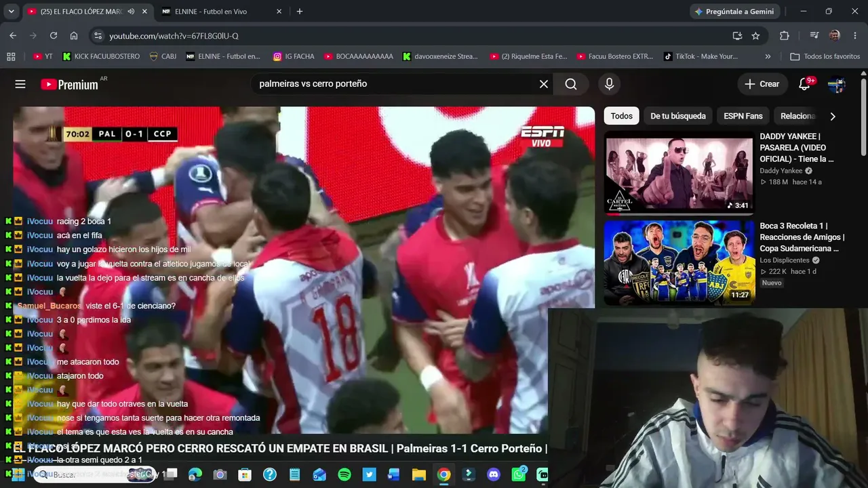
Task: Open Outlook from the taskbar
Action: pos(319,474)
